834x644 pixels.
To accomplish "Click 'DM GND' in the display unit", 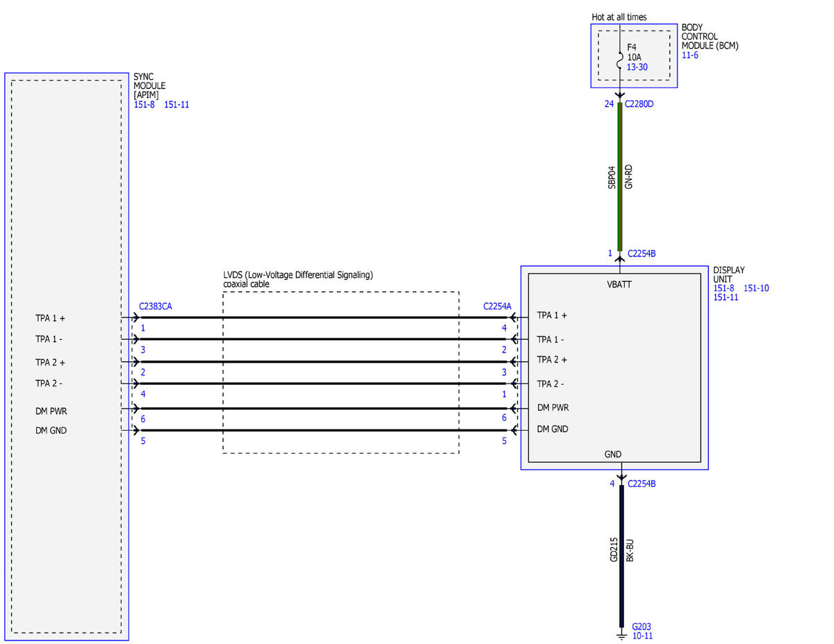I will coord(553,429).
